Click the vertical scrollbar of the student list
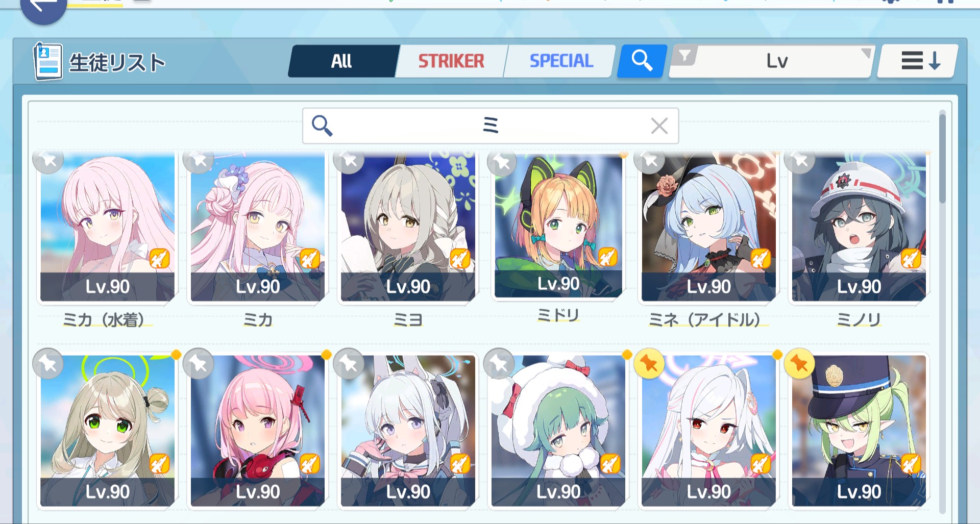The width and height of the screenshot is (980, 524). click(x=942, y=159)
